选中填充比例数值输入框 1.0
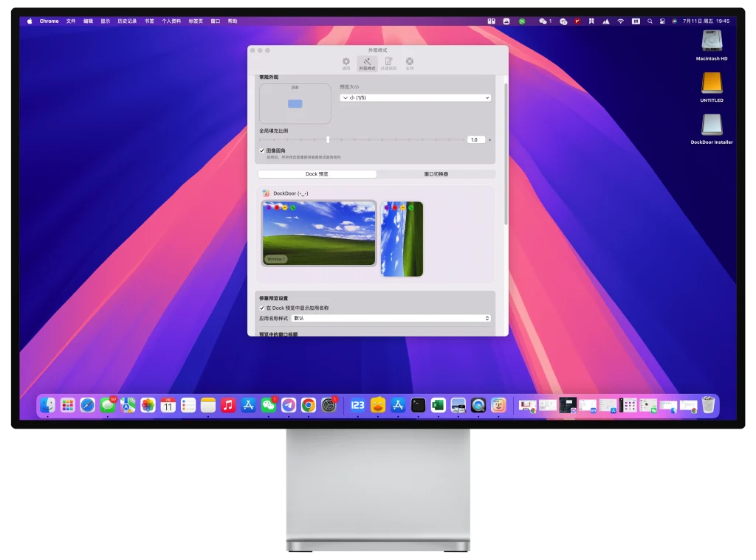 click(x=475, y=139)
